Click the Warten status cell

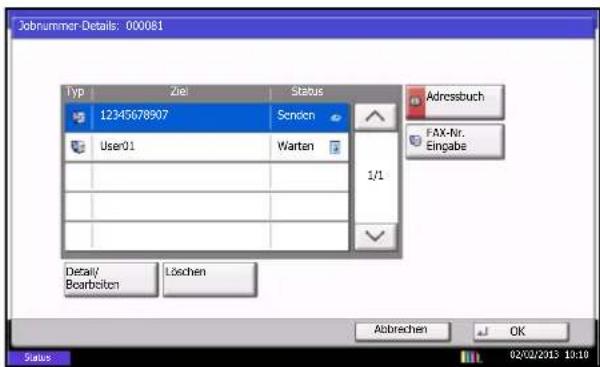pos(310,147)
